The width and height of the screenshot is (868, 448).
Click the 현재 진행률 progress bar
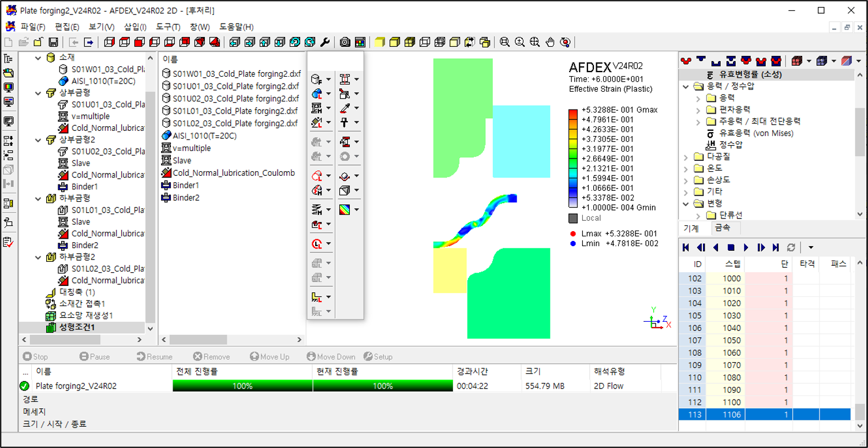coord(383,386)
